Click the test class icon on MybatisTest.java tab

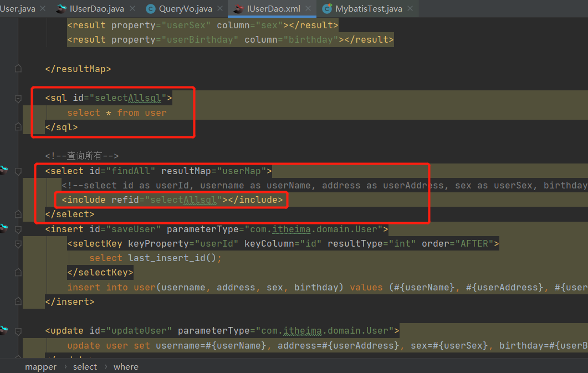coord(327,9)
